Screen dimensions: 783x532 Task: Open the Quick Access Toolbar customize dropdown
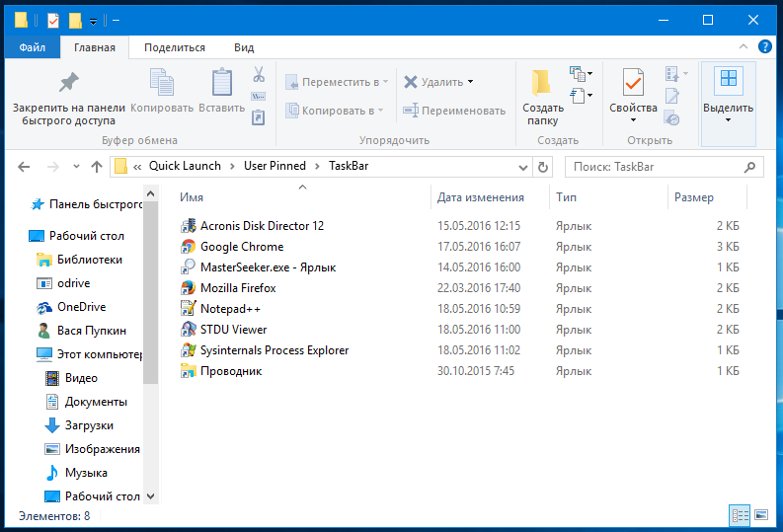93,21
